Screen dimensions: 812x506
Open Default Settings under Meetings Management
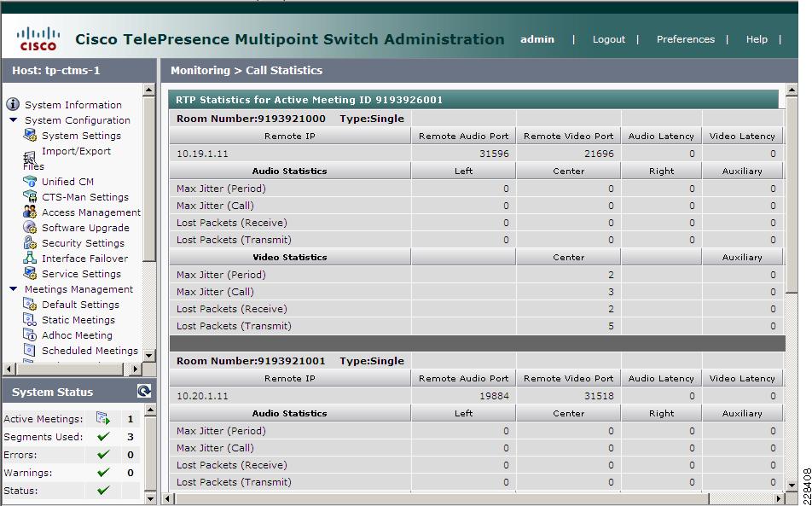tap(80, 305)
